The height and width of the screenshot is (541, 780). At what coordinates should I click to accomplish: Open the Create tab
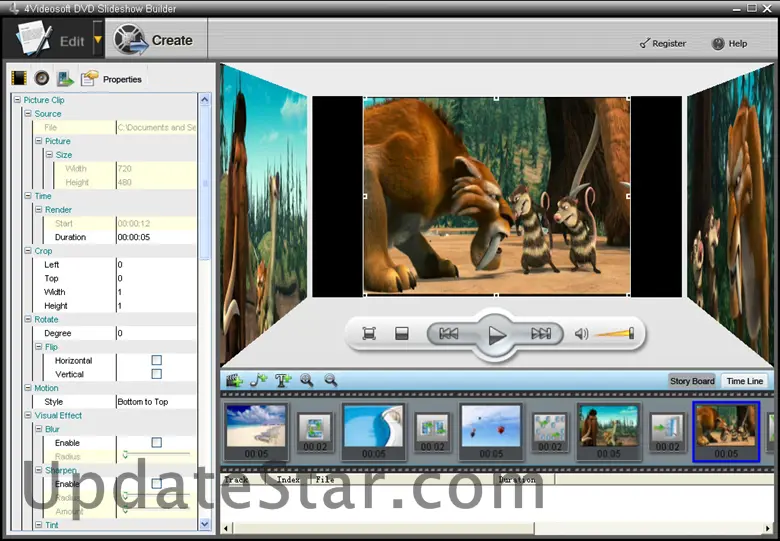(x=153, y=41)
